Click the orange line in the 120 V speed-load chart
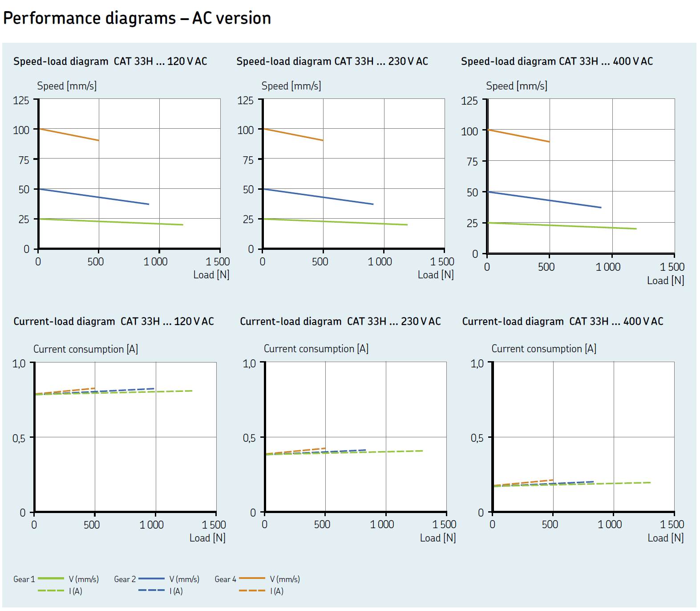 69,135
